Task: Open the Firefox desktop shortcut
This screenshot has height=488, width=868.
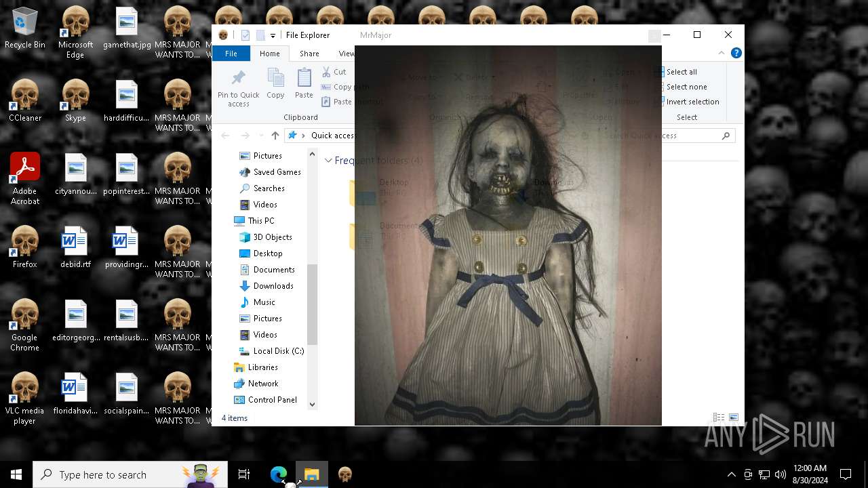Action: (x=25, y=248)
